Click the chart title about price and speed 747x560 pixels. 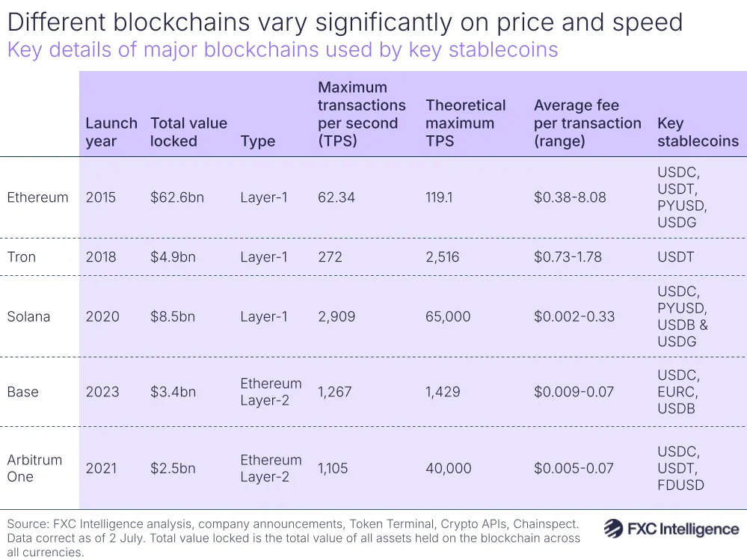pos(345,22)
